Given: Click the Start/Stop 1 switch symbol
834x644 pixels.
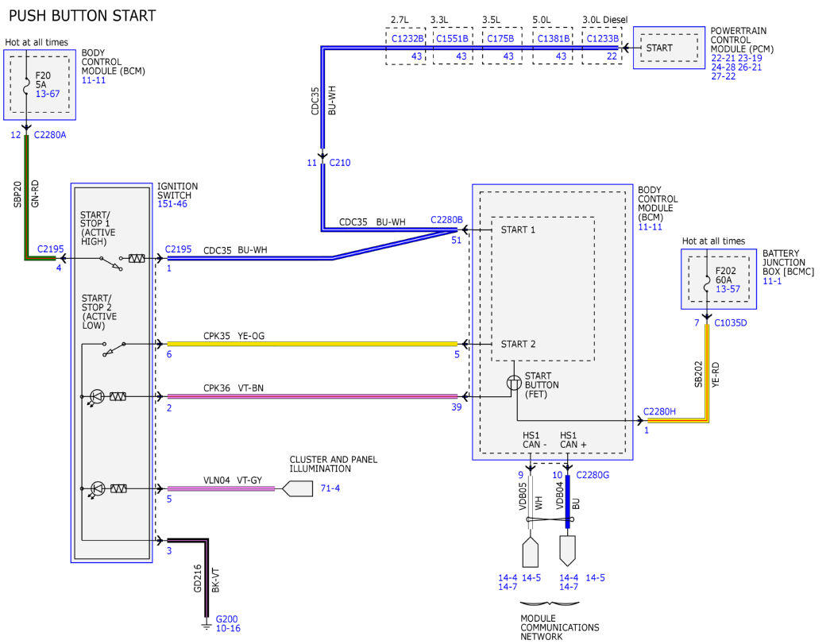Looking at the screenshot, I should click(x=112, y=263).
